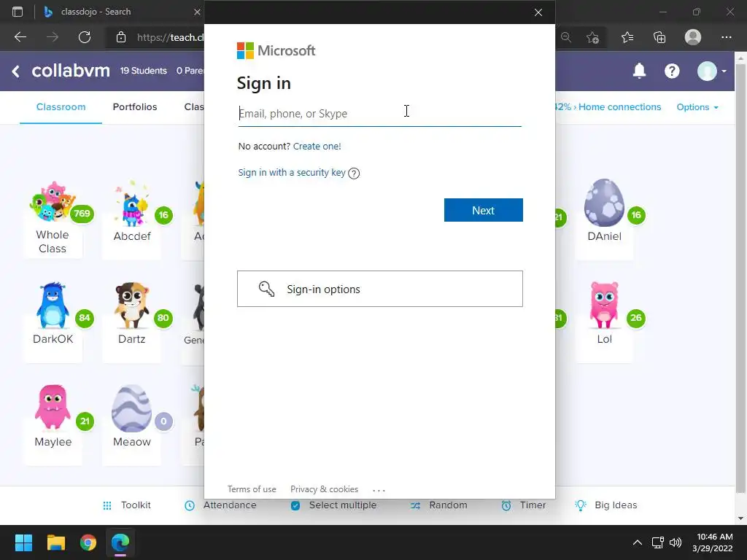Image resolution: width=747 pixels, height=560 pixels.
Task: Open Big Ideas
Action: coord(606,505)
